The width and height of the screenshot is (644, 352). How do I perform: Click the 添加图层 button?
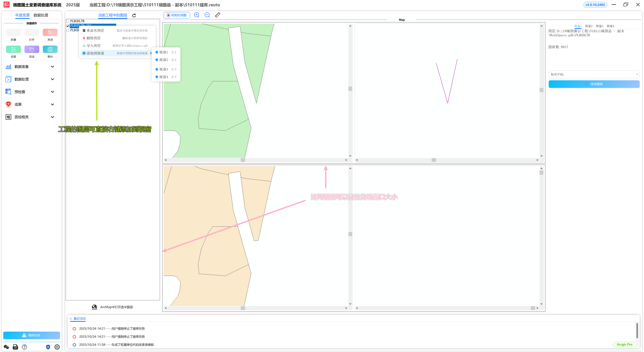click(x=594, y=84)
